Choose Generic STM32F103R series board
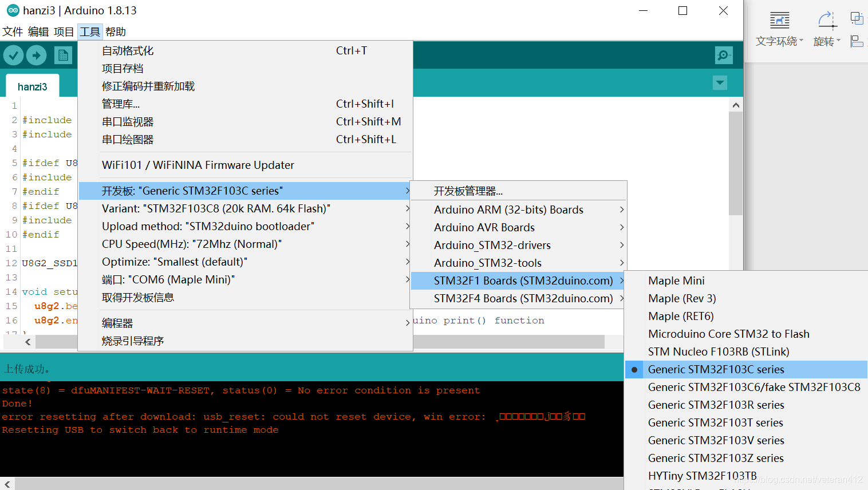This screenshot has height=490, width=868. 716,405
